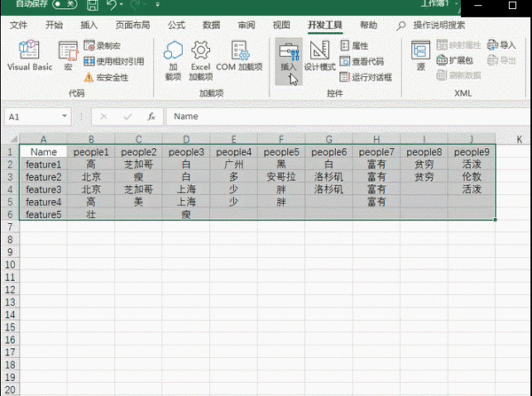Image resolution: width=532 pixels, height=396 pixels.
Task: Click 映射属性 map properties
Action: 458,45
